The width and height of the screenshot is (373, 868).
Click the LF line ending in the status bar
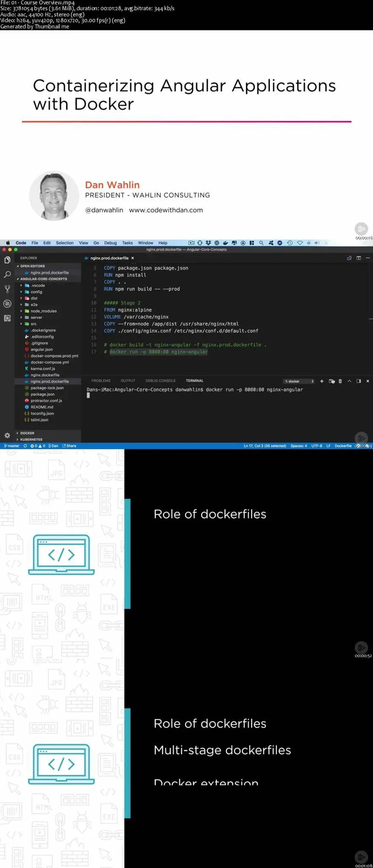point(328,446)
